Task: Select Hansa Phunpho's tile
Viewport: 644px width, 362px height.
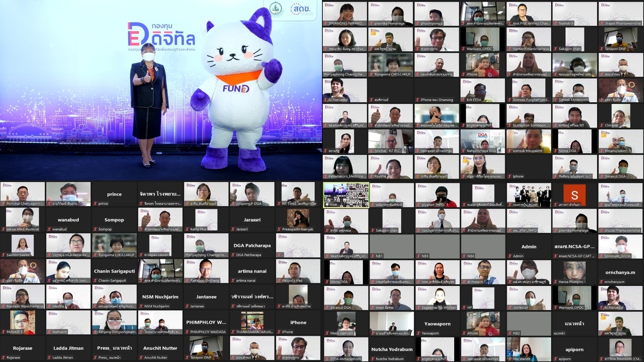Action: coord(575,272)
